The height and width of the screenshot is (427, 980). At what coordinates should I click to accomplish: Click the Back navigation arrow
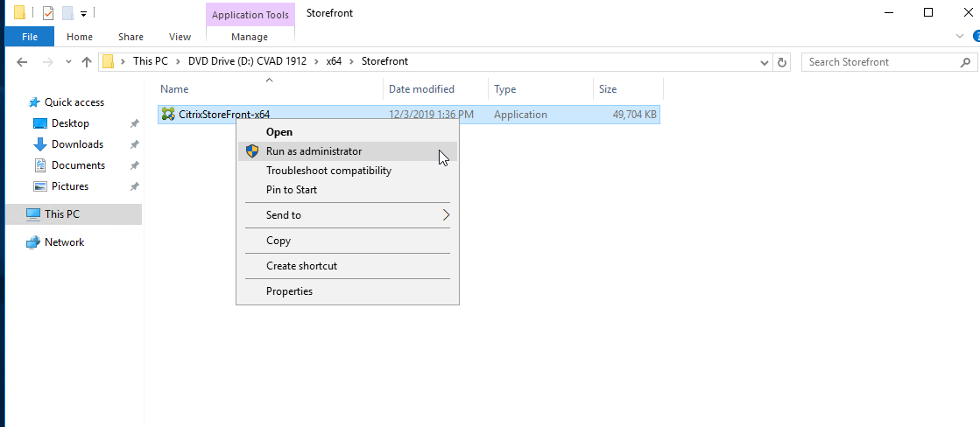[x=22, y=62]
